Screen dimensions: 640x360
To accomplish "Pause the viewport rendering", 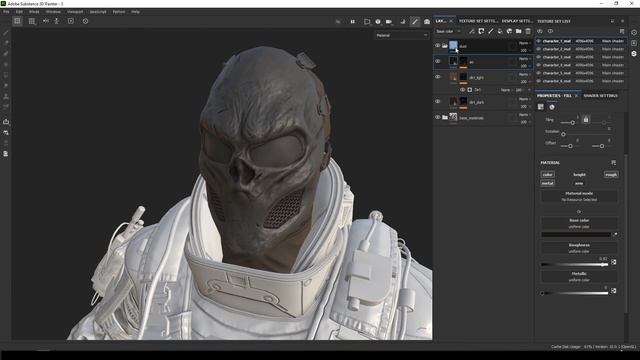I will point(353,22).
